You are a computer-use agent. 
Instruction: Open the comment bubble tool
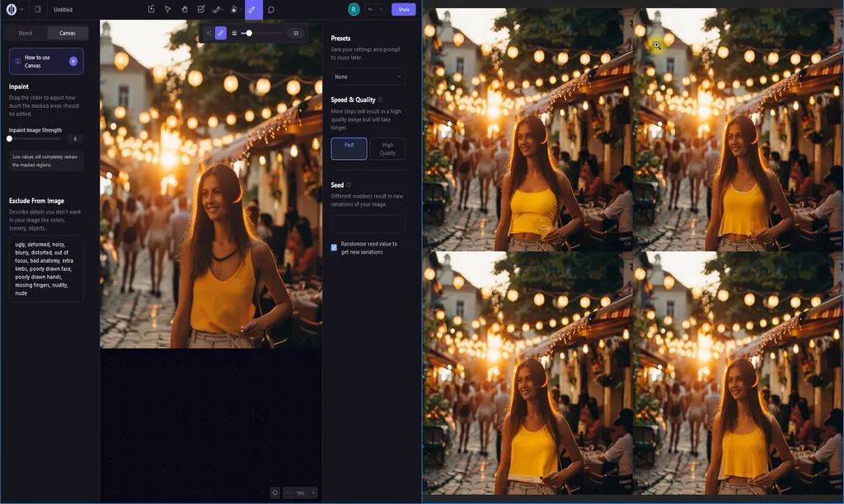point(271,10)
